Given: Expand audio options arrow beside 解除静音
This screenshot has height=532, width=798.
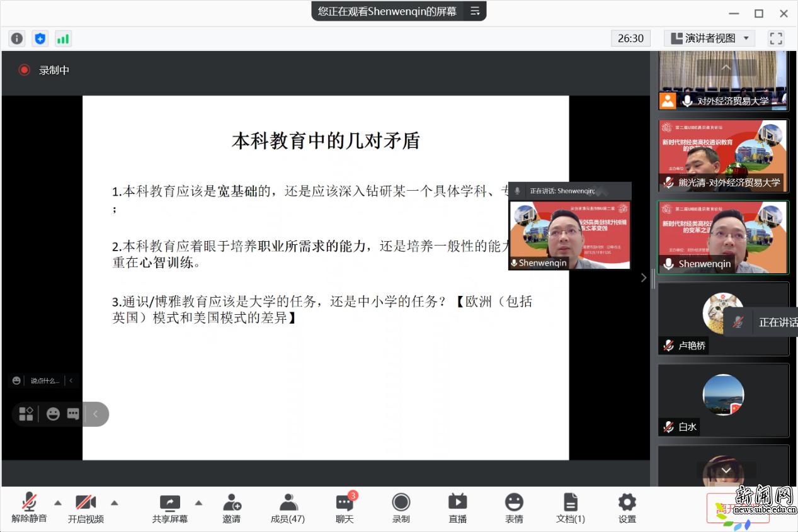Looking at the screenshot, I should point(58,502).
